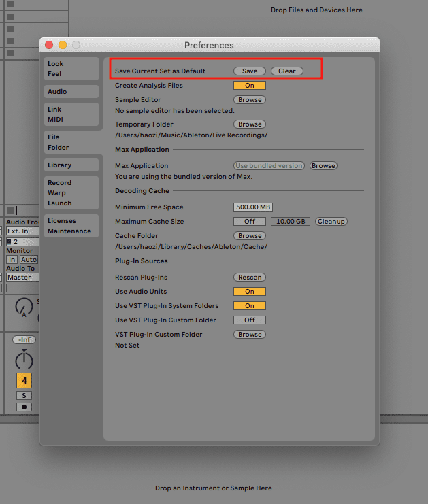Click Save for current set as default
The image size is (428, 504).
coord(250,71)
